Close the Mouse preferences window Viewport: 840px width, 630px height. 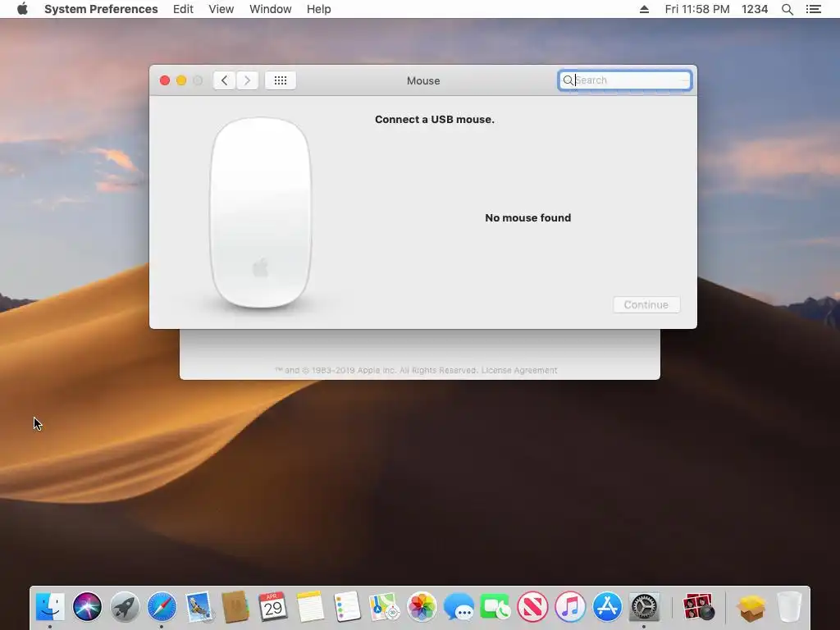[165, 80]
